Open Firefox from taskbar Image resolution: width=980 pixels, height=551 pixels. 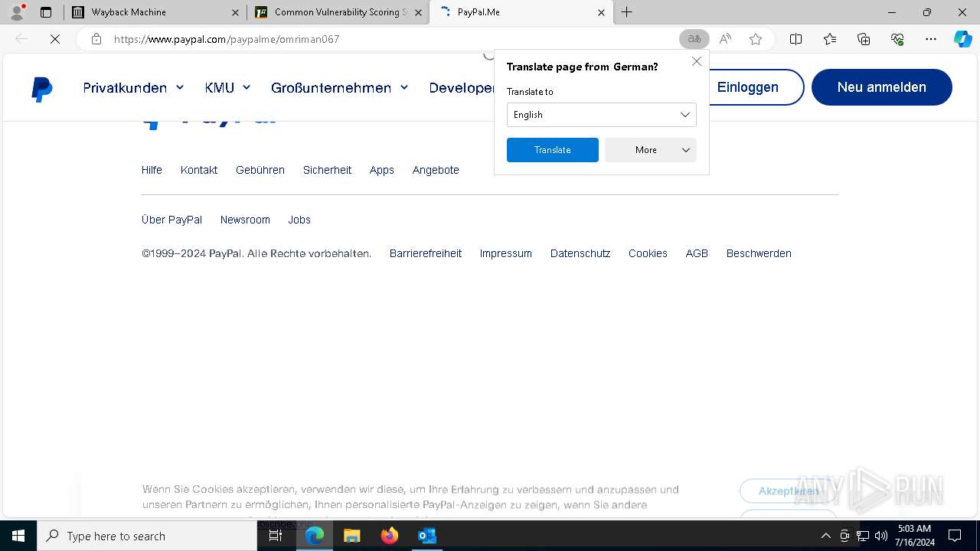coord(390,536)
